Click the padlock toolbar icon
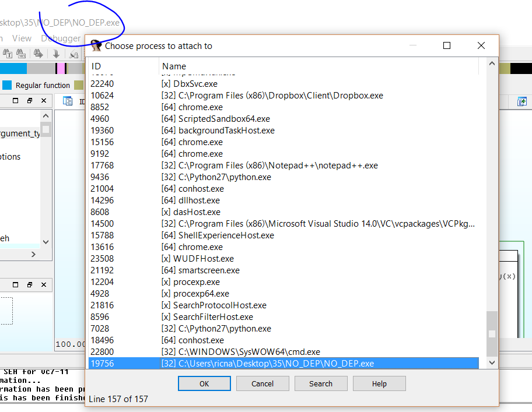 74,54
